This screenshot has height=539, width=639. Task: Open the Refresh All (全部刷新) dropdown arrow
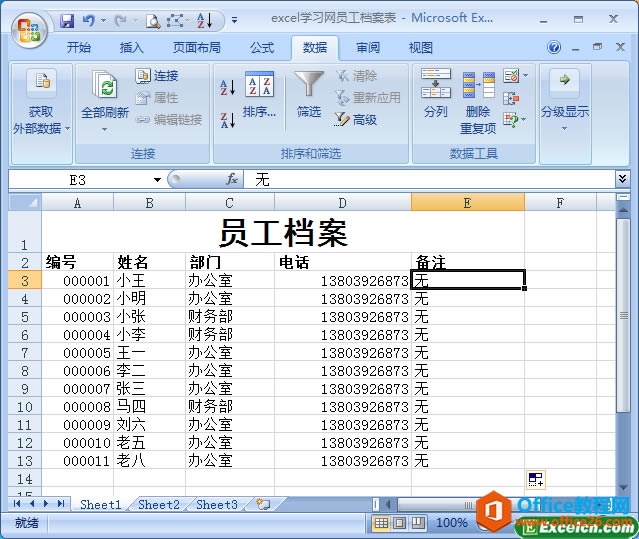pyautogui.click(x=104, y=129)
